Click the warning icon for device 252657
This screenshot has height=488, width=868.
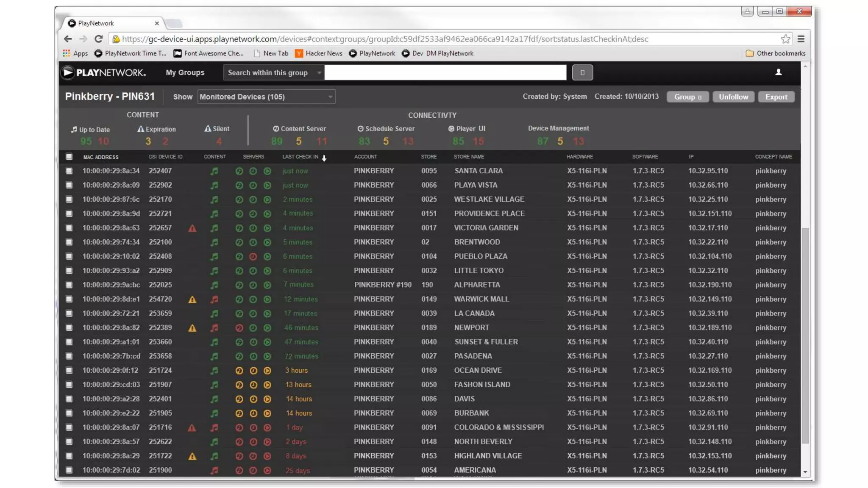pos(192,228)
